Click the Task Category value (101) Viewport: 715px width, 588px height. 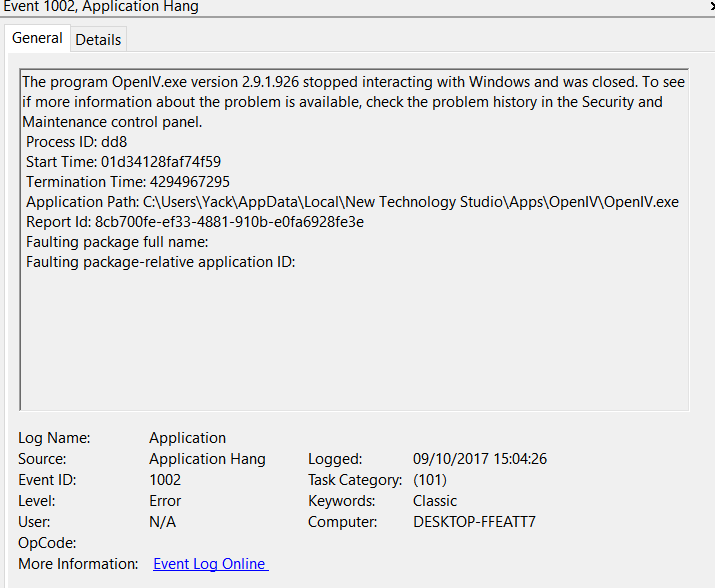[x=429, y=480]
